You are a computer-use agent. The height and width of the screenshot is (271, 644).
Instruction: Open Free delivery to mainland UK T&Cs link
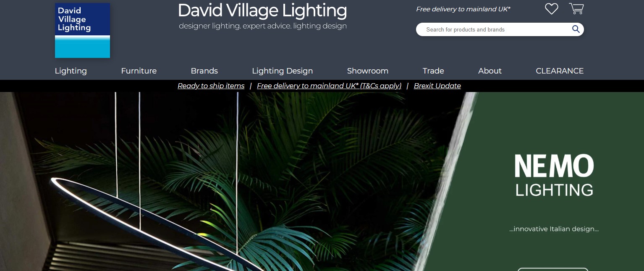(x=329, y=86)
